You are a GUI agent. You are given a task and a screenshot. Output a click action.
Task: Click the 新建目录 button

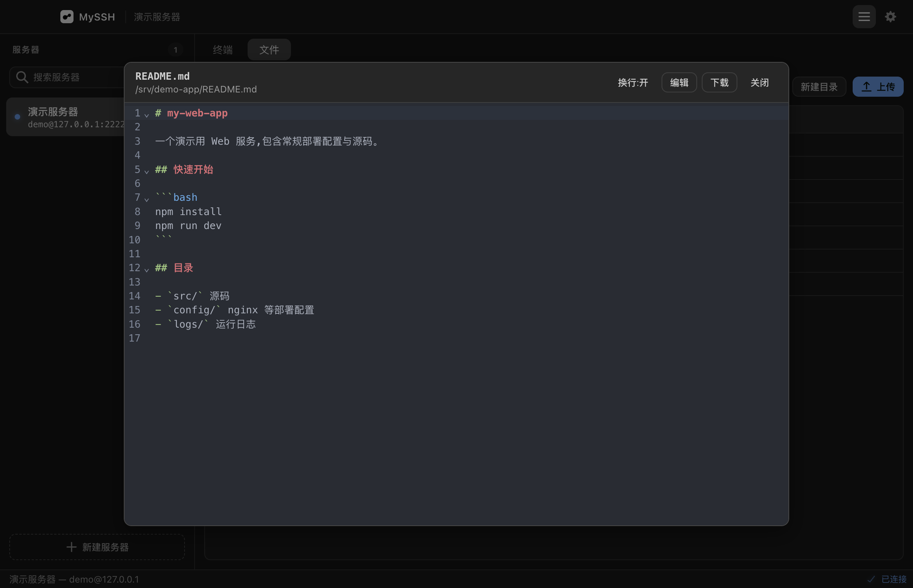pos(819,87)
